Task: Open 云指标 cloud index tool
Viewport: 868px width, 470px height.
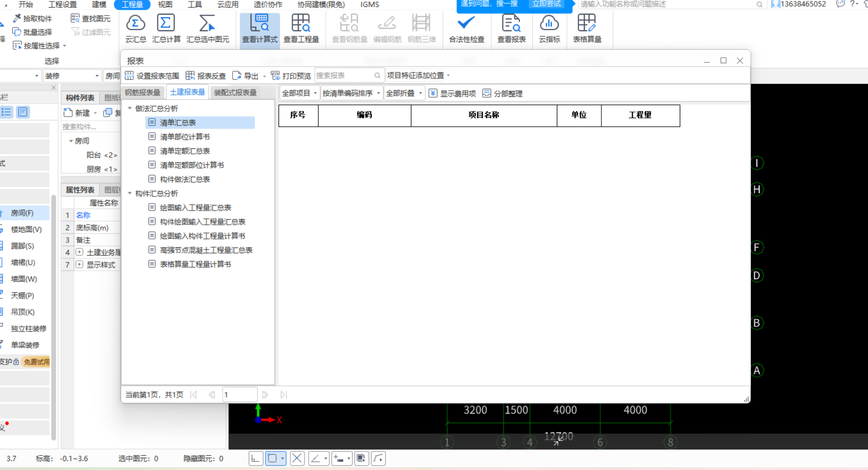Action: [x=549, y=29]
